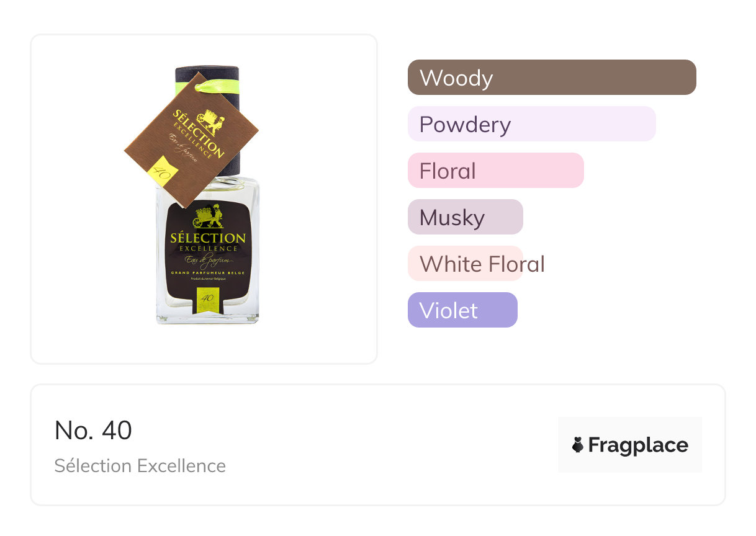Image resolution: width=756 pixels, height=536 pixels.
Task: Click the carriage emblem on the bottle label
Action: 207,217
